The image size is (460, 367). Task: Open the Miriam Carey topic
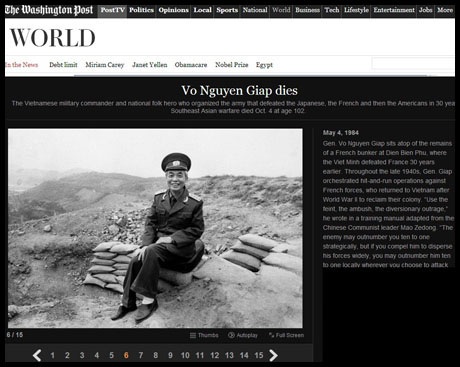coord(105,65)
